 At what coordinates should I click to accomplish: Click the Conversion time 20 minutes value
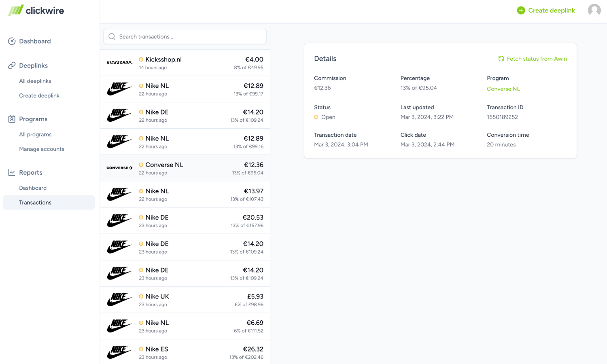pyautogui.click(x=501, y=144)
